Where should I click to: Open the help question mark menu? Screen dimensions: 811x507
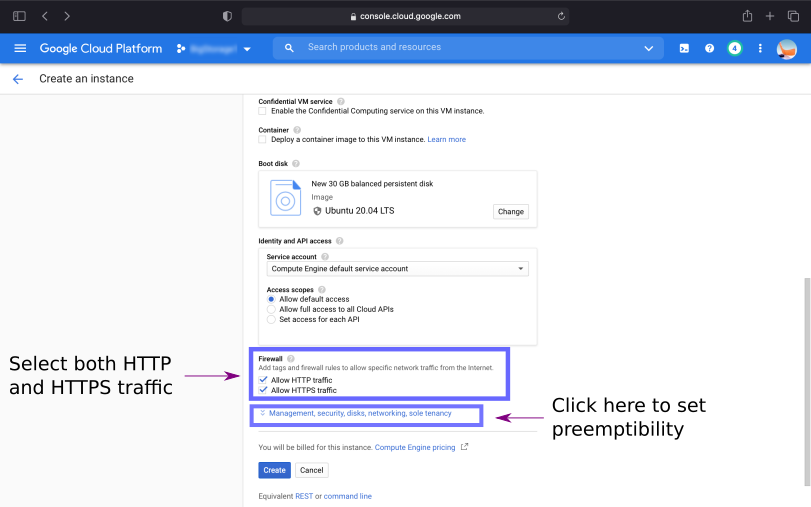point(709,48)
